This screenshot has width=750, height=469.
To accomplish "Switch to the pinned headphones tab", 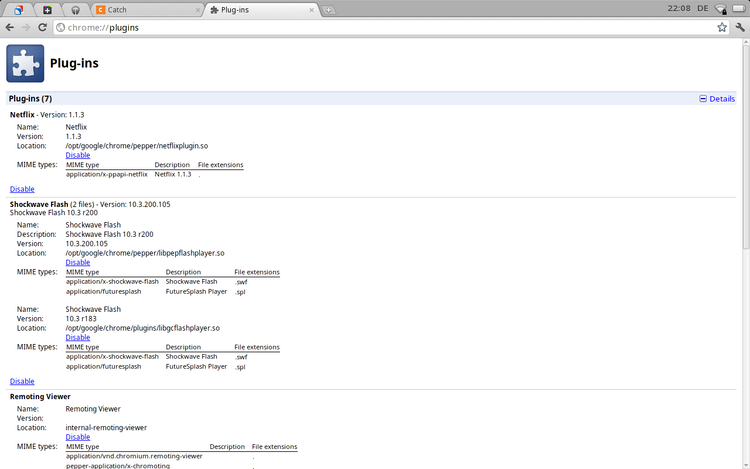I will pos(75,10).
